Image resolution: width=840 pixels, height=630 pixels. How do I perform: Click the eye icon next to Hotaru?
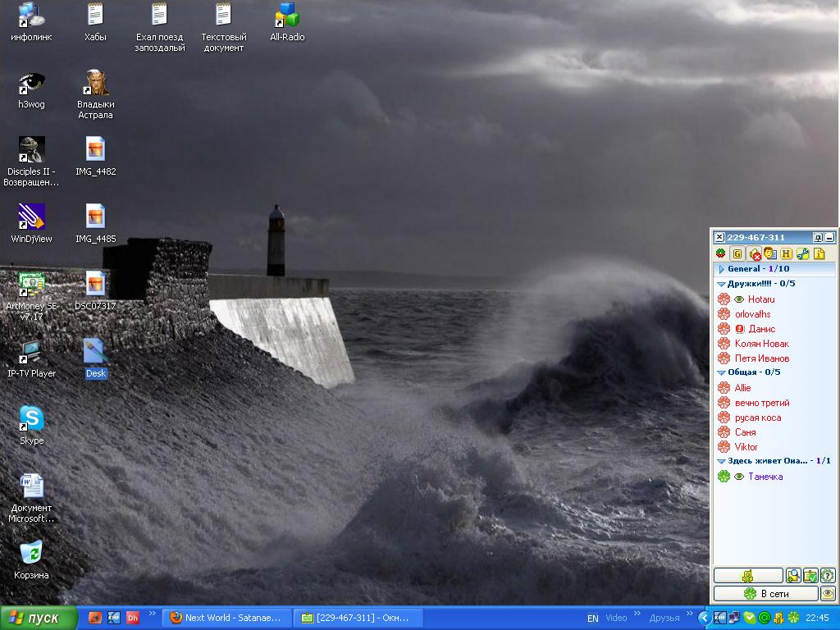739,299
